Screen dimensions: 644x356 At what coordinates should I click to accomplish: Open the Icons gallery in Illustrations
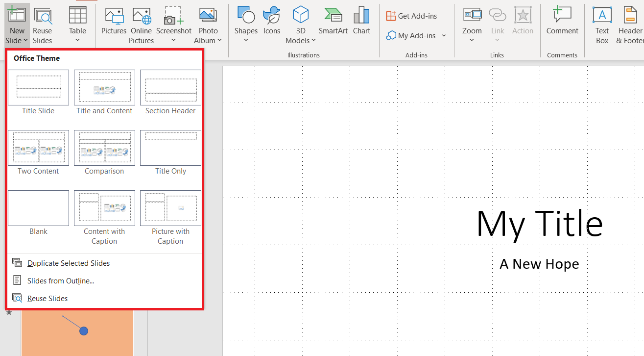pyautogui.click(x=272, y=22)
